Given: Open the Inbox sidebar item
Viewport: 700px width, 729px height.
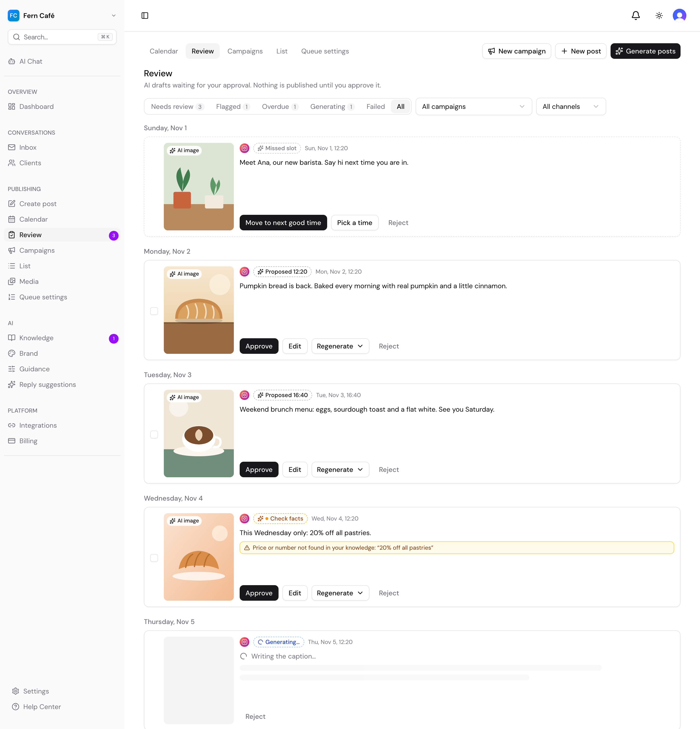Looking at the screenshot, I should tap(62, 148).
